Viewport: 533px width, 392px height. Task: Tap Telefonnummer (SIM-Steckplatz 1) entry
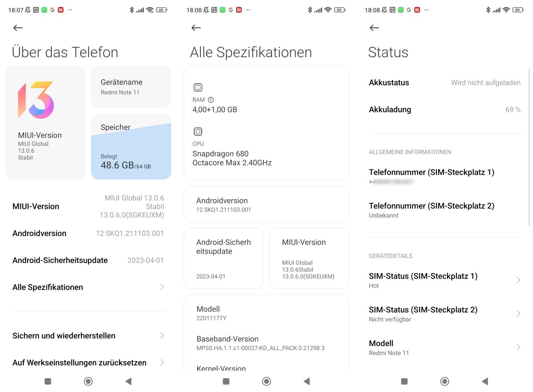pyautogui.click(x=431, y=176)
